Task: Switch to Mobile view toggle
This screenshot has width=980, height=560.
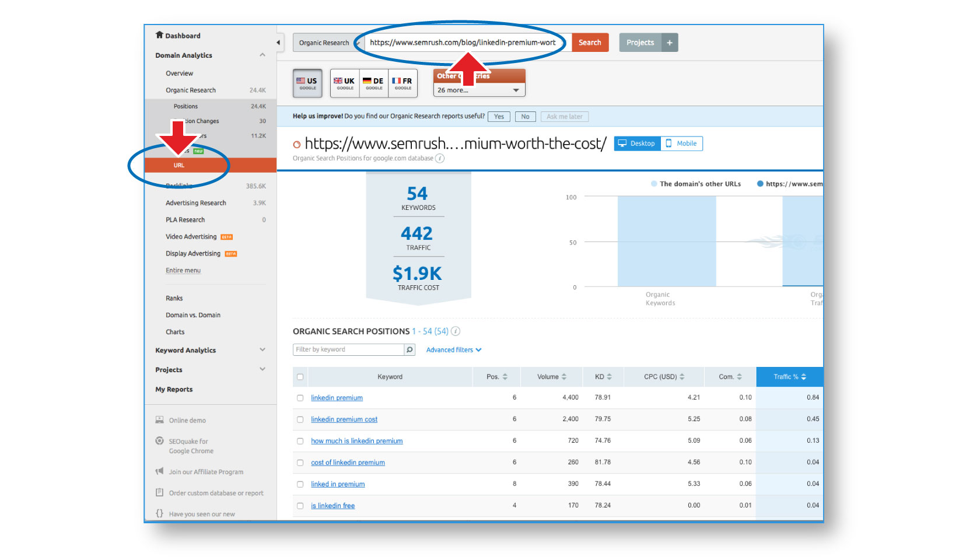Action: (681, 143)
